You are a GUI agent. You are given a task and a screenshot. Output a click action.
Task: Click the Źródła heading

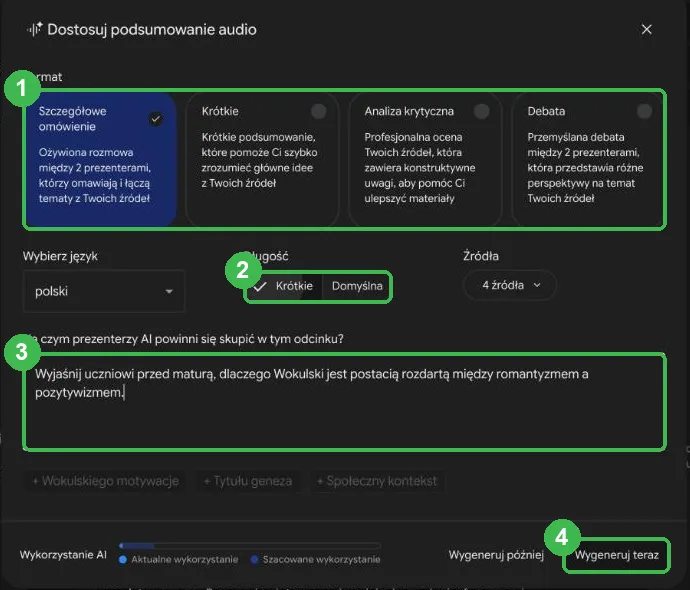click(481, 256)
